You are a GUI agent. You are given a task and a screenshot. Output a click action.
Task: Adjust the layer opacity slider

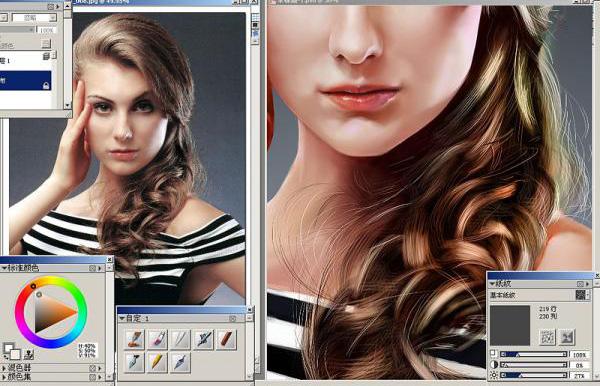click(17, 30)
